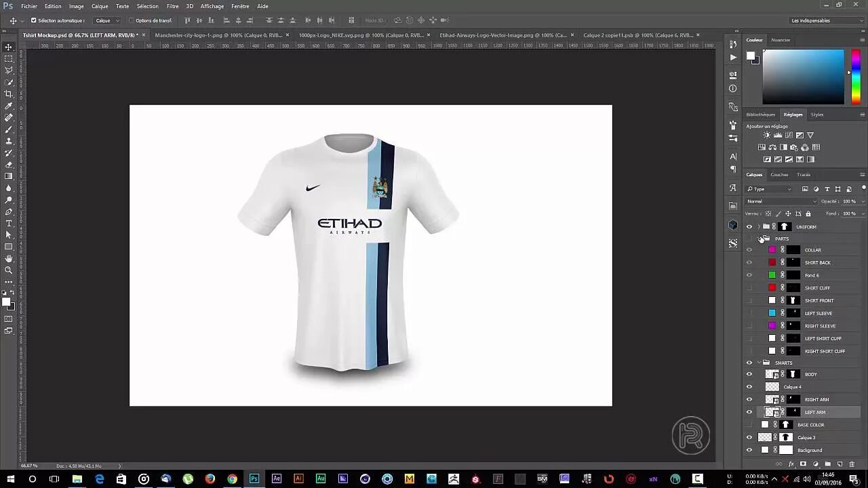Toggle Options de transf. checkbox
The image size is (868, 488).
pyautogui.click(x=131, y=20)
